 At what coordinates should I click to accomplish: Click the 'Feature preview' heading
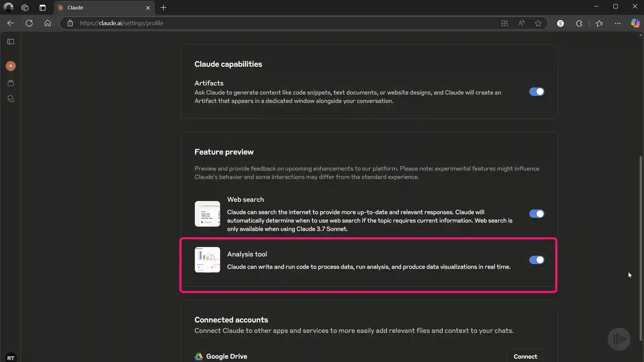coord(224,152)
